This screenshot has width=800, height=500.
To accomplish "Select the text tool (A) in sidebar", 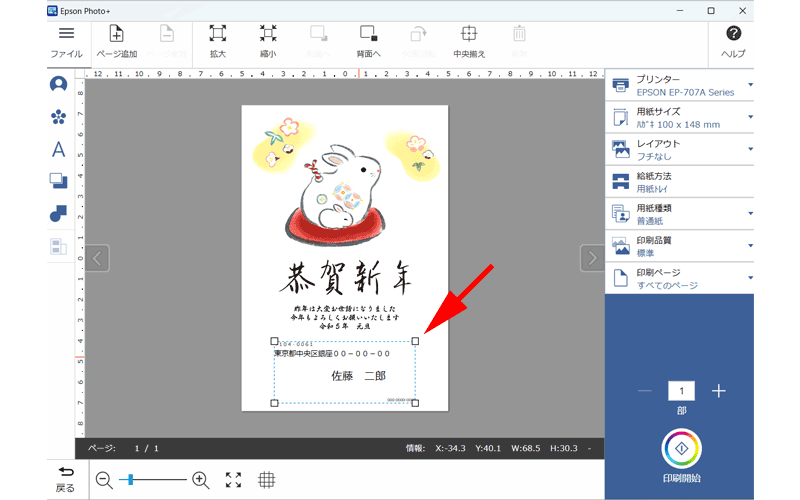I will (58, 149).
